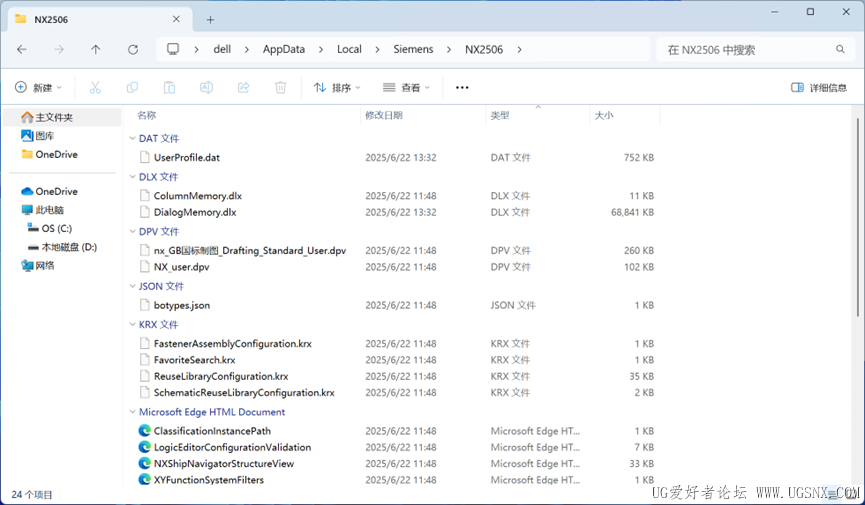Image resolution: width=865 pixels, height=505 pixels.
Task: Click the Edge icon of ClassificationInstancePath
Action: (145, 430)
